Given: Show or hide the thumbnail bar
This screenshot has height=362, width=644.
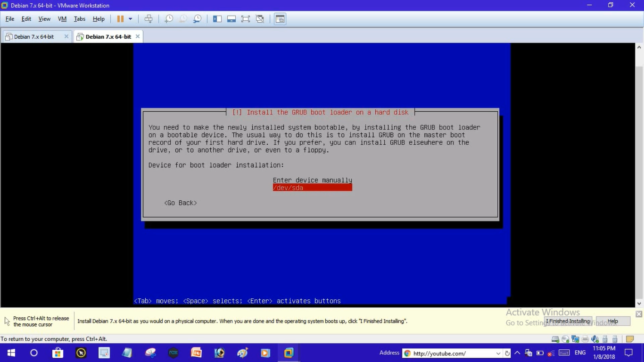Looking at the screenshot, I should (231, 19).
